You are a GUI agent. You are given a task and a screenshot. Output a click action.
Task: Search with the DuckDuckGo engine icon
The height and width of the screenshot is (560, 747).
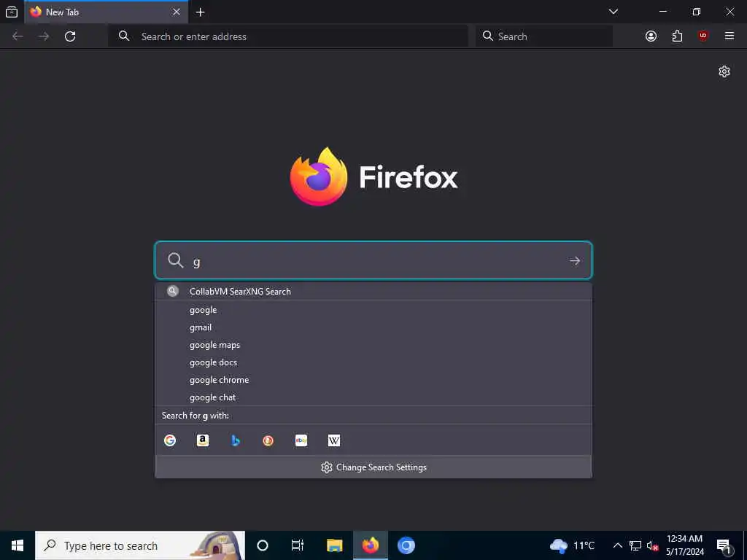(x=268, y=440)
